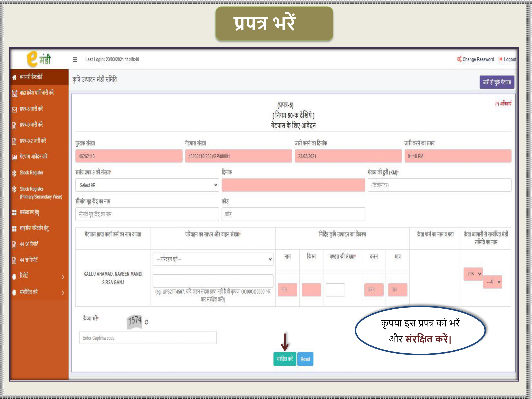Click the snowflake icon beside Stock Register (Primary/Secondary Wise)

tap(14, 189)
